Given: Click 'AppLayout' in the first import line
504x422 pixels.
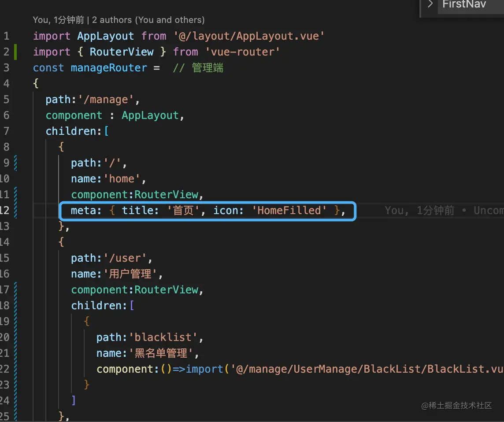Looking at the screenshot, I should coord(105,36).
